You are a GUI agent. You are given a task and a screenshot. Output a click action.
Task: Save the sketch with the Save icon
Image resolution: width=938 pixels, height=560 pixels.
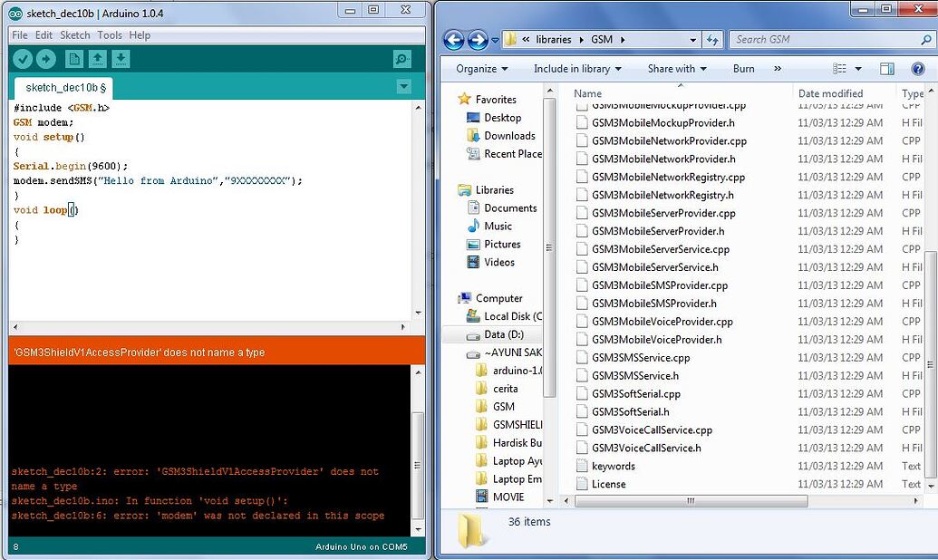click(x=121, y=58)
